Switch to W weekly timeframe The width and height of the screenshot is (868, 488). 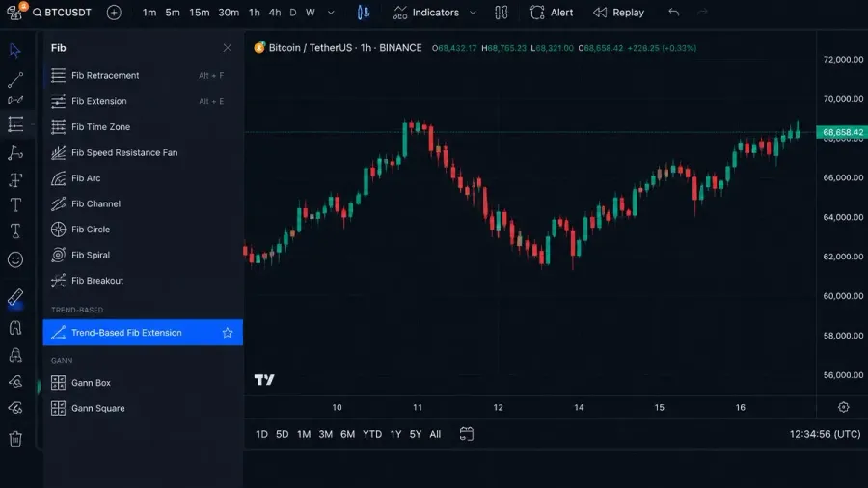pos(311,13)
